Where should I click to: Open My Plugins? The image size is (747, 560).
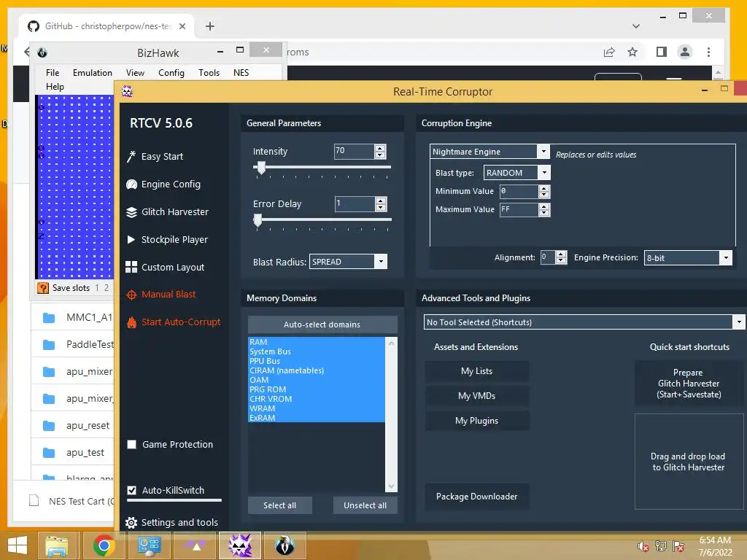pyautogui.click(x=477, y=421)
